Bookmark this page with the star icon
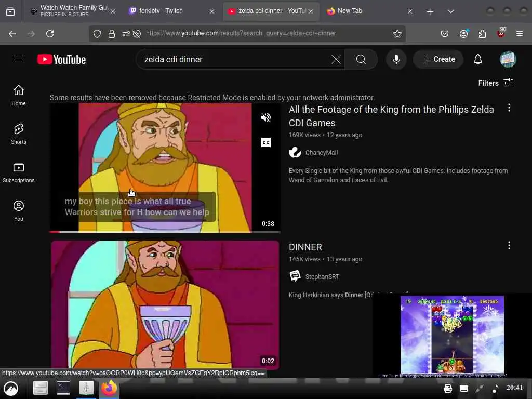This screenshot has width=532, height=399. pyautogui.click(x=397, y=34)
